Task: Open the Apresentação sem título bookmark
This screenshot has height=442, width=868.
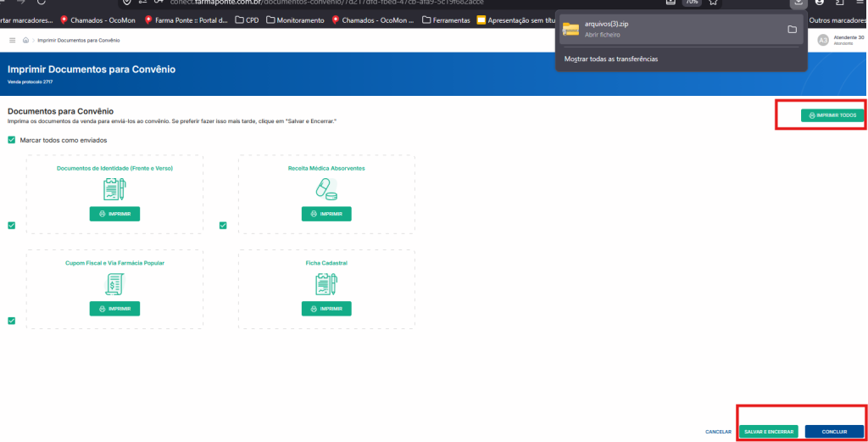Action: coord(516,20)
